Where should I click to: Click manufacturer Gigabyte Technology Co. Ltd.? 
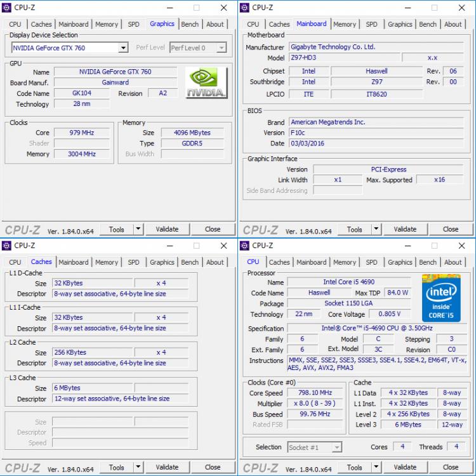coord(376,47)
